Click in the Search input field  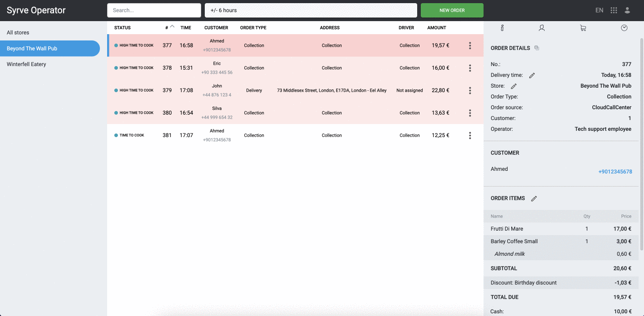(x=154, y=10)
